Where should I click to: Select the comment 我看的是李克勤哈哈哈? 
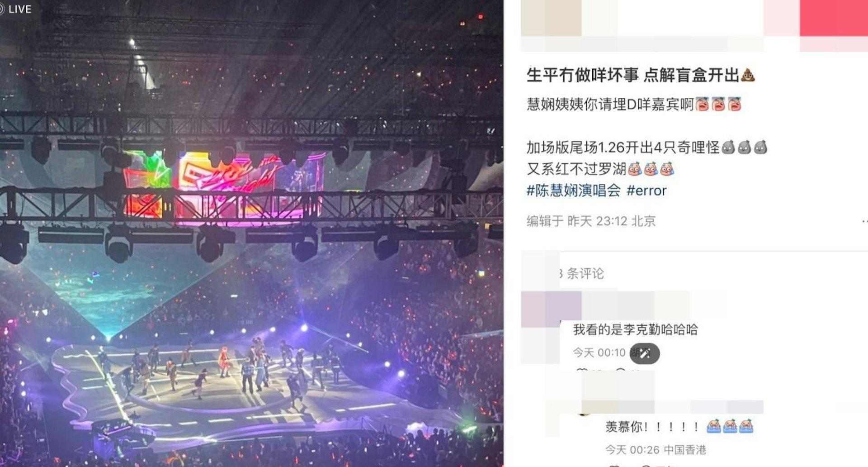click(635, 329)
